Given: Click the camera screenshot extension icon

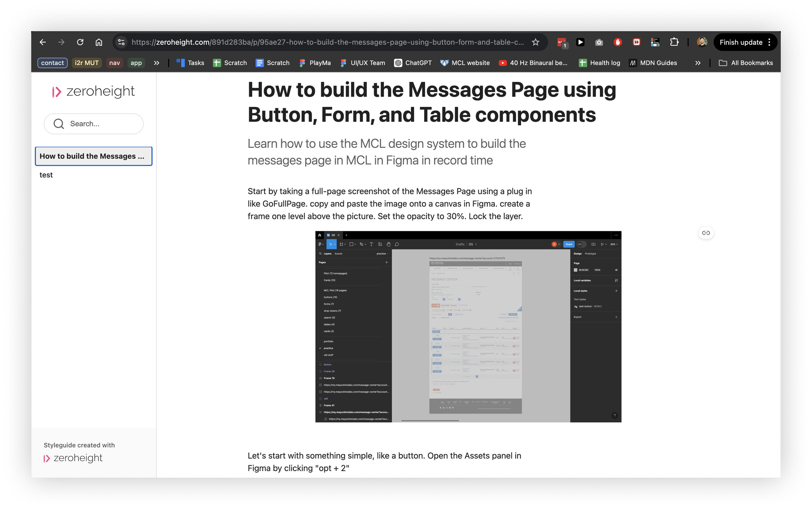Looking at the screenshot, I should tap(599, 43).
